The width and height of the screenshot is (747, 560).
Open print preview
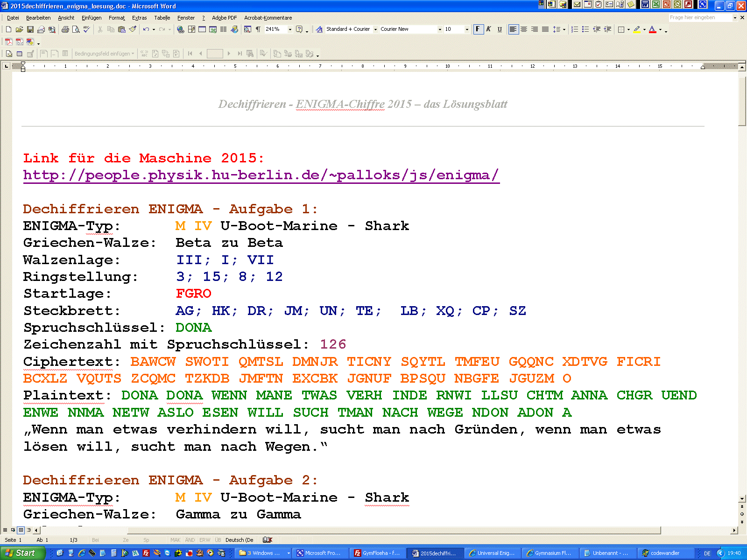tap(76, 29)
